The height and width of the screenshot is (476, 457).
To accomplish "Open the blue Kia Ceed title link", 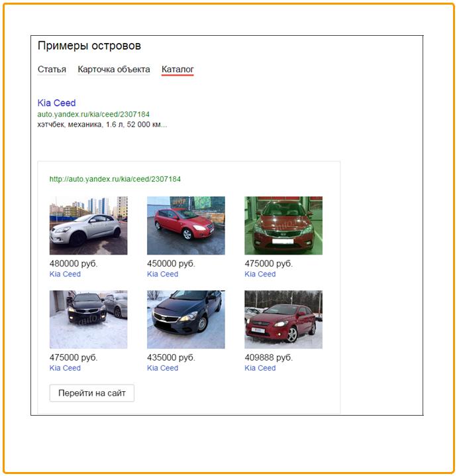I will (57, 103).
